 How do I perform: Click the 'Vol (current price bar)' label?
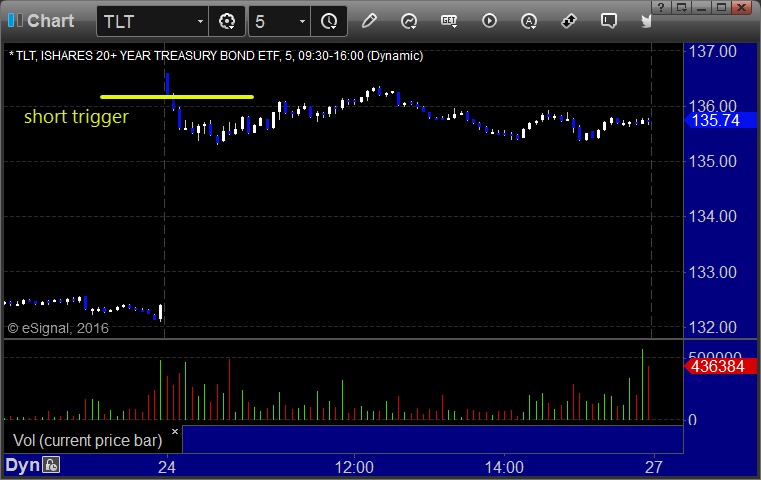point(87,440)
